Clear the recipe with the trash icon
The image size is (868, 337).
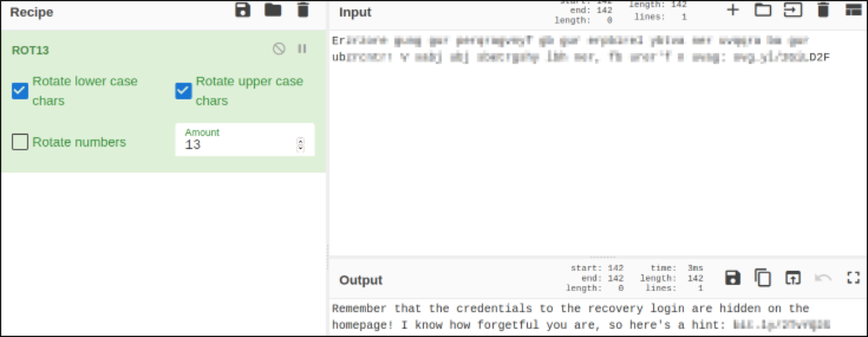click(x=303, y=10)
